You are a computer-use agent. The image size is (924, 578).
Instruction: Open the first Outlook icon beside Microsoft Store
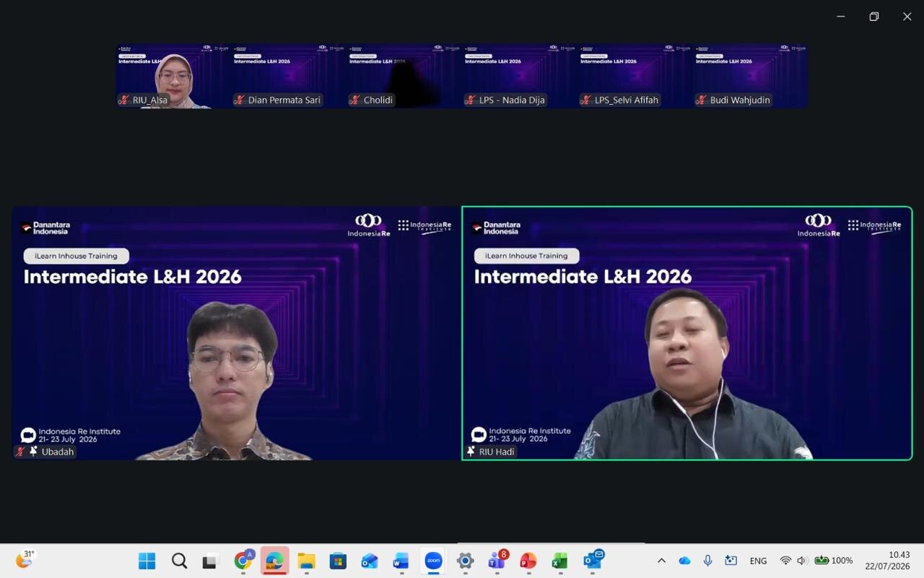[x=370, y=561]
